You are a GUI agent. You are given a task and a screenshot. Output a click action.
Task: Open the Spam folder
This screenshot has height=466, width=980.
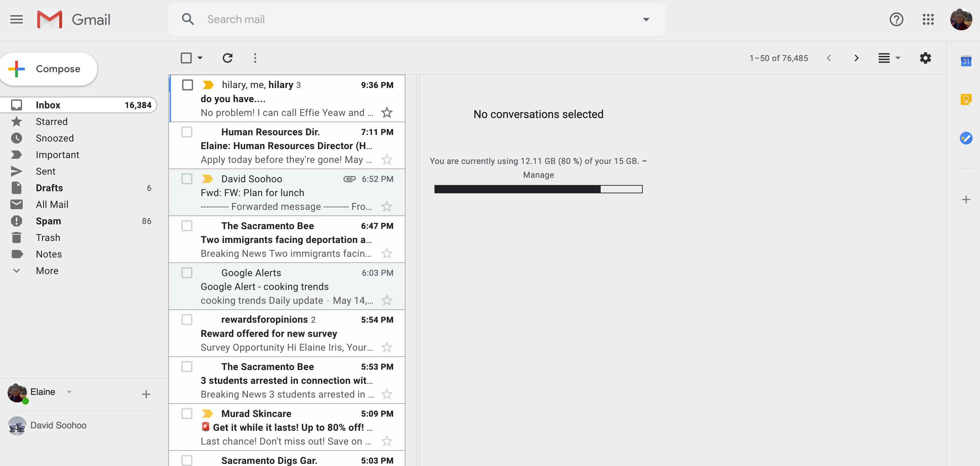pos(48,220)
